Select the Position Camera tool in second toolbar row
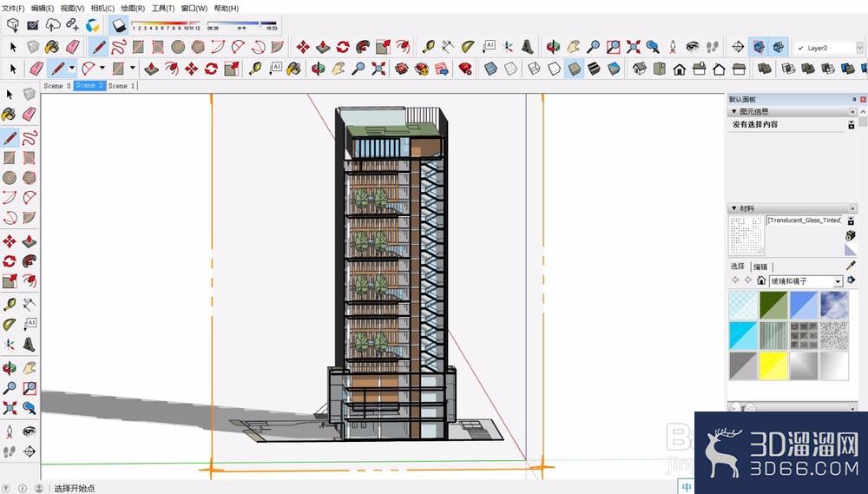This screenshot has height=494, width=868. pos(673,47)
